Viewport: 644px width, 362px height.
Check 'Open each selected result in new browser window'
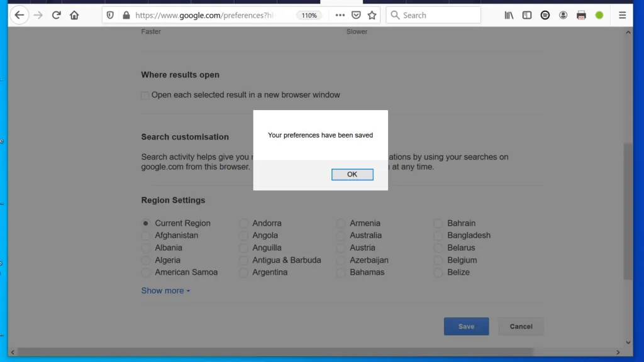[x=145, y=95]
